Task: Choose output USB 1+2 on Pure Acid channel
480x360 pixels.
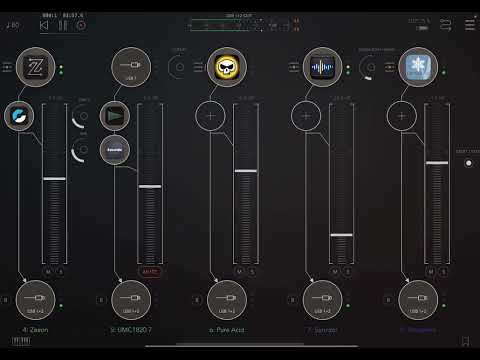Action: pyautogui.click(x=227, y=300)
